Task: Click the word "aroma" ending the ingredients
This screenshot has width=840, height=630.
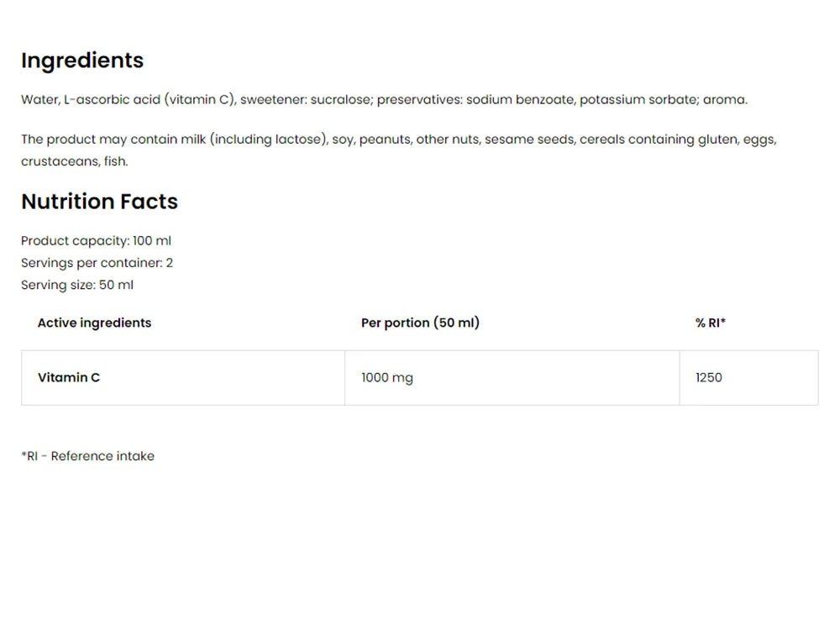Action: (x=723, y=100)
